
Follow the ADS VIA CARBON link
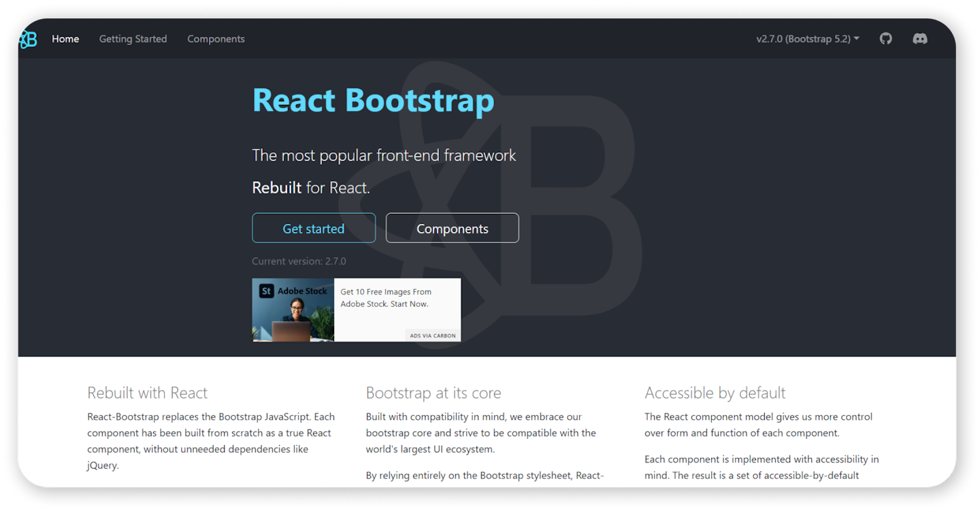pyautogui.click(x=433, y=335)
